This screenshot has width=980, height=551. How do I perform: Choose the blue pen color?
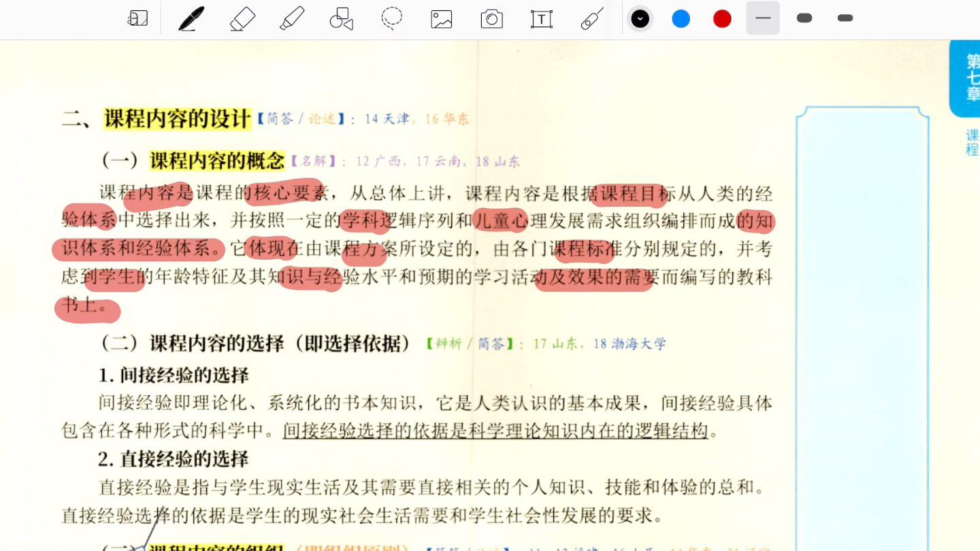pyautogui.click(x=681, y=18)
